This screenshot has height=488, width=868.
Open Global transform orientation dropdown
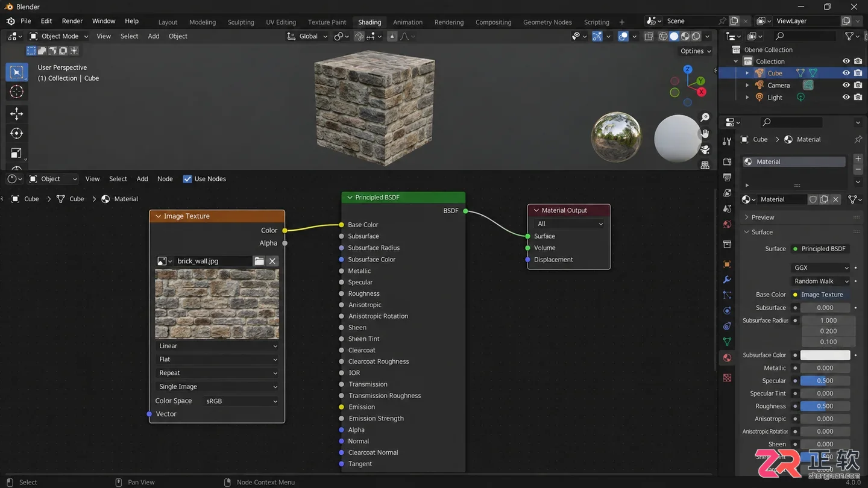click(x=307, y=36)
